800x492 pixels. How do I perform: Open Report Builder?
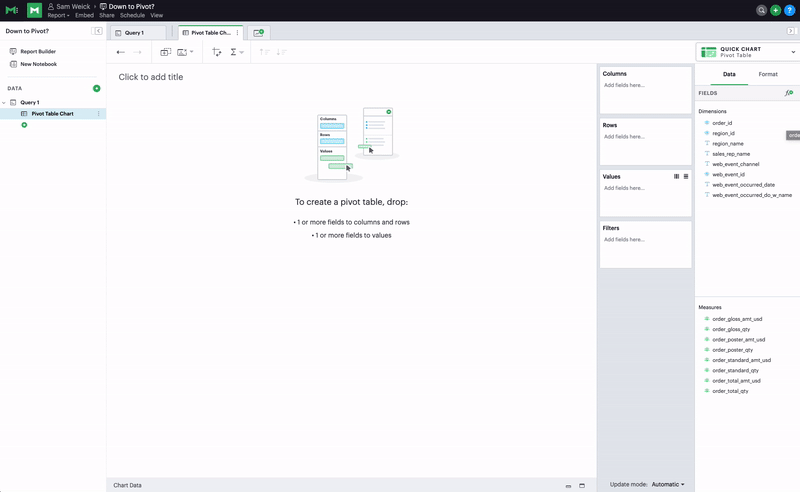pyautogui.click(x=38, y=51)
